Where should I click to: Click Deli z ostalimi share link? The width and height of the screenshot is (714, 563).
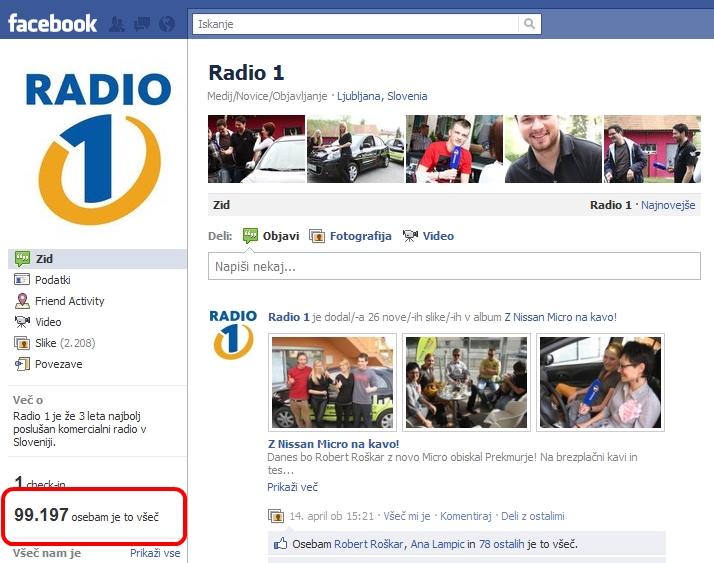click(533, 516)
